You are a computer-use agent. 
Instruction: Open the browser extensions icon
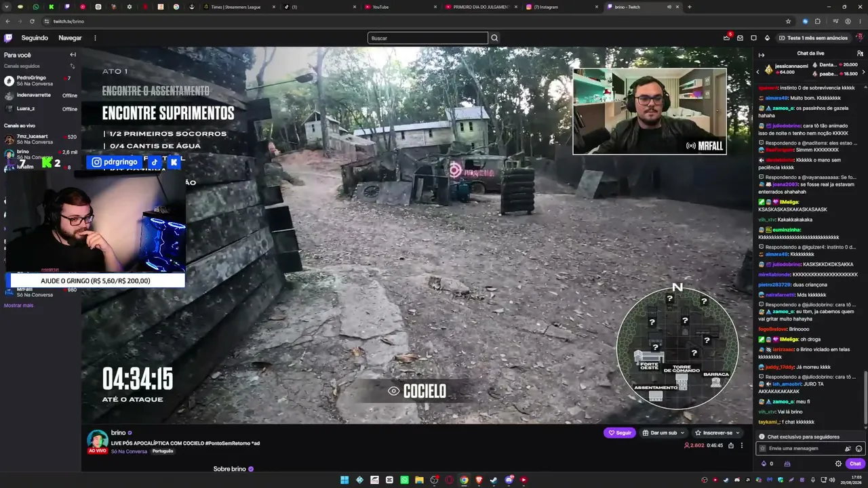(x=817, y=21)
